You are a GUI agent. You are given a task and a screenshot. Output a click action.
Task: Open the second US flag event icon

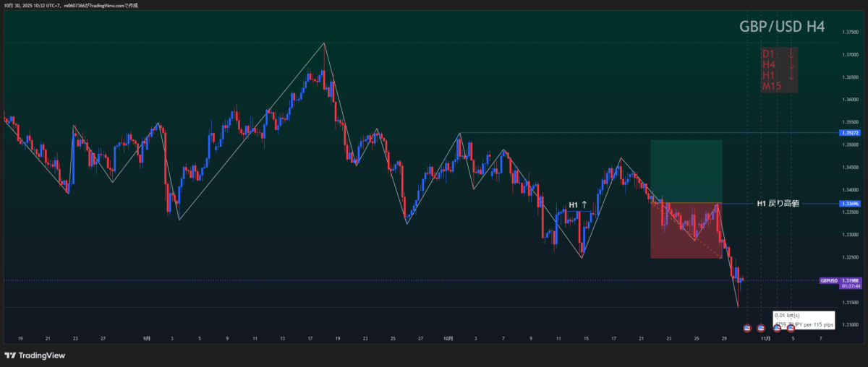(762, 328)
